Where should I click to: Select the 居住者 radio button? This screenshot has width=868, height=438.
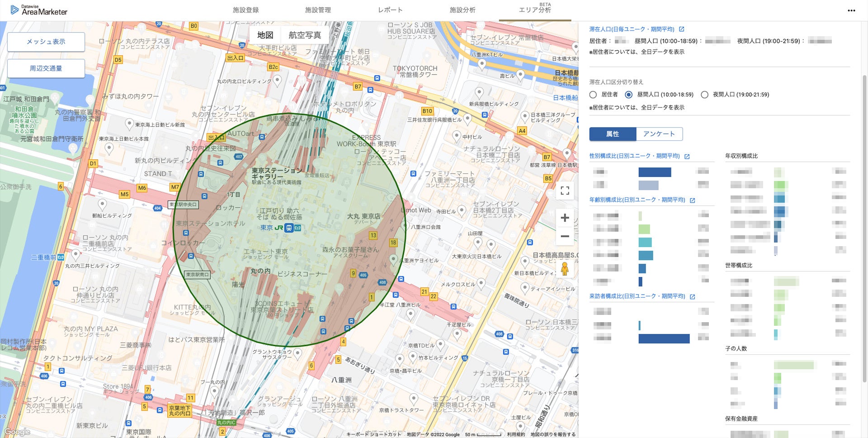pos(593,95)
